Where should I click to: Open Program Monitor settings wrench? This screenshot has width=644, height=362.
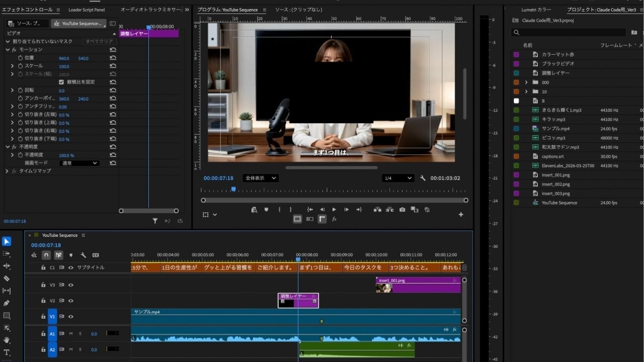point(423,178)
